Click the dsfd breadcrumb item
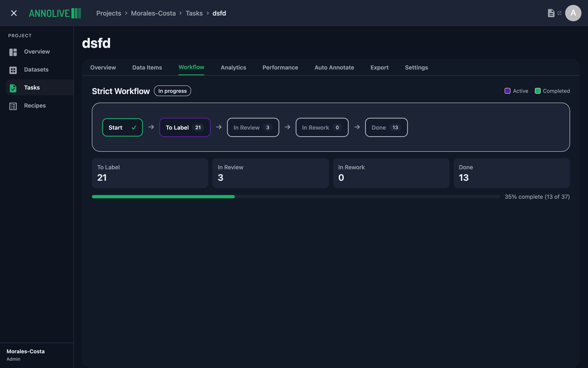 [219, 13]
